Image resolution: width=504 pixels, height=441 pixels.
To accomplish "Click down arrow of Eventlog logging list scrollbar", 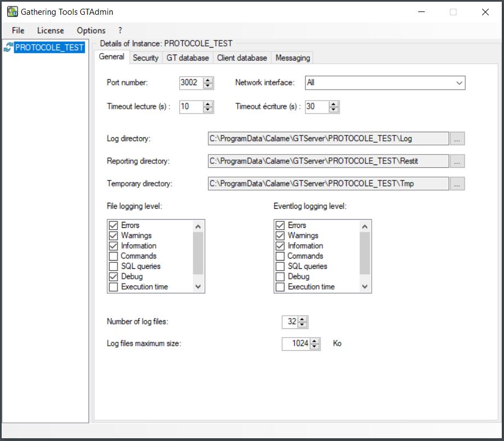I will (x=365, y=286).
